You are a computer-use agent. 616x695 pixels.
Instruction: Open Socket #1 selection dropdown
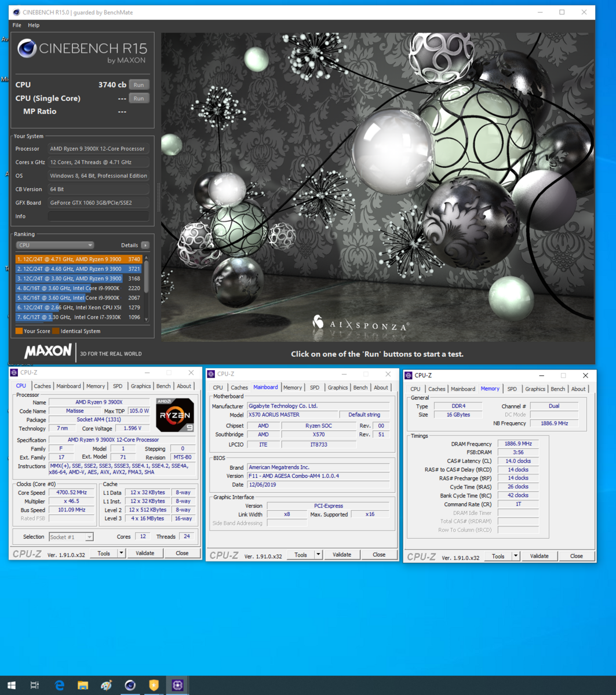click(x=71, y=537)
